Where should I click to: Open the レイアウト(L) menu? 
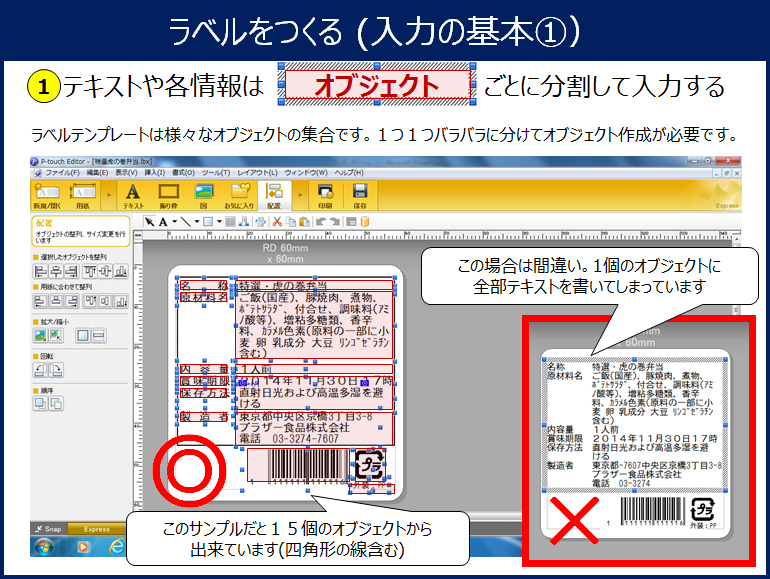257,173
